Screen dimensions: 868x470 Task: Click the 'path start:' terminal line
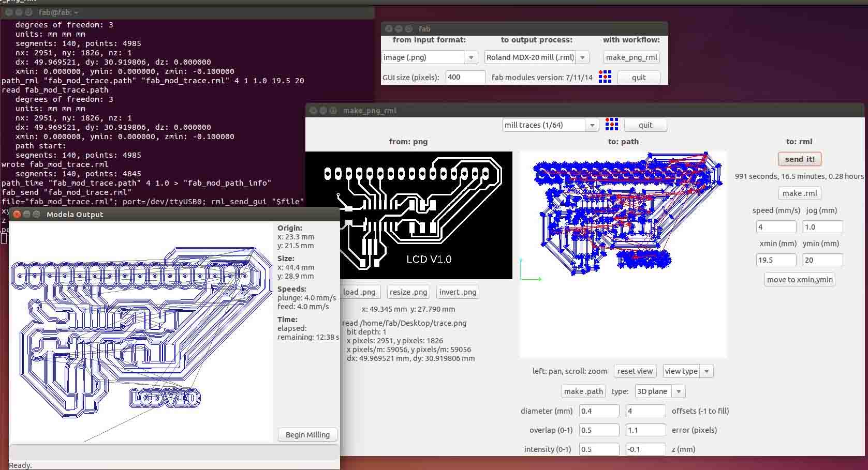[41, 146]
